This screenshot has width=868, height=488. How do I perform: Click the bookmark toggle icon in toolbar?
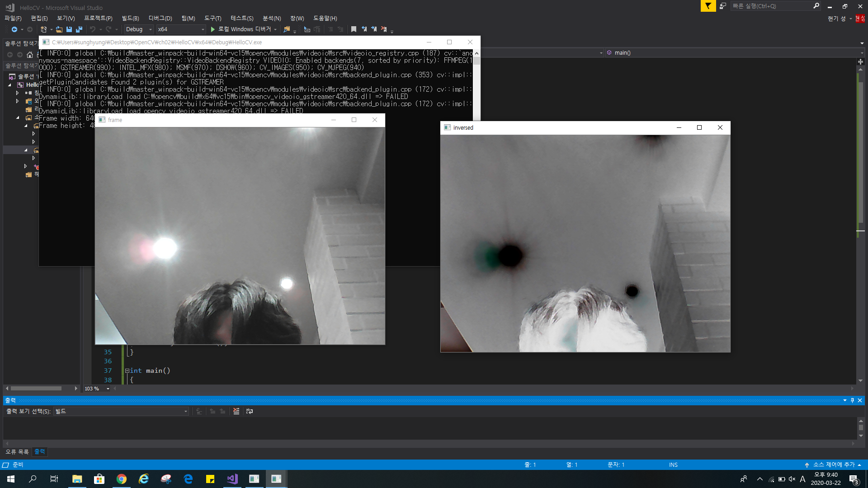(354, 29)
